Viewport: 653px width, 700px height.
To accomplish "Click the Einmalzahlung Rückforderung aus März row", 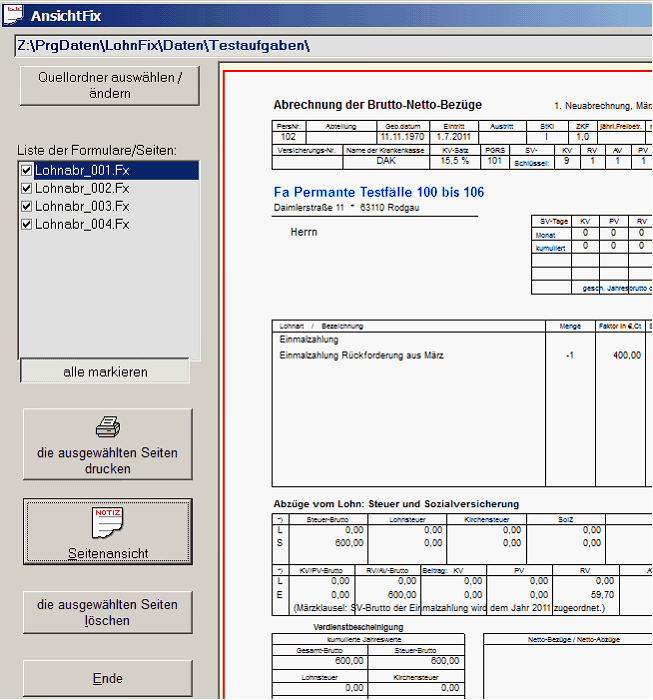I will point(362,355).
